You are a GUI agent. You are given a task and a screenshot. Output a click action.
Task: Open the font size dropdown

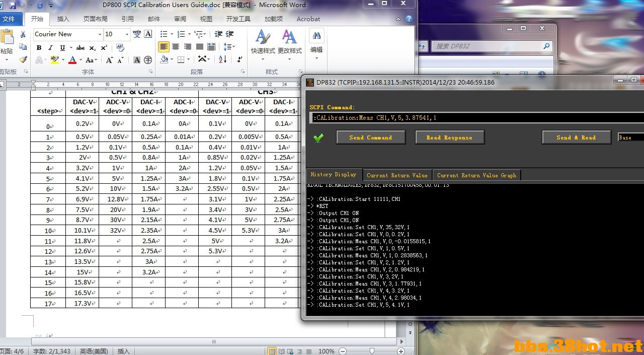(126, 34)
